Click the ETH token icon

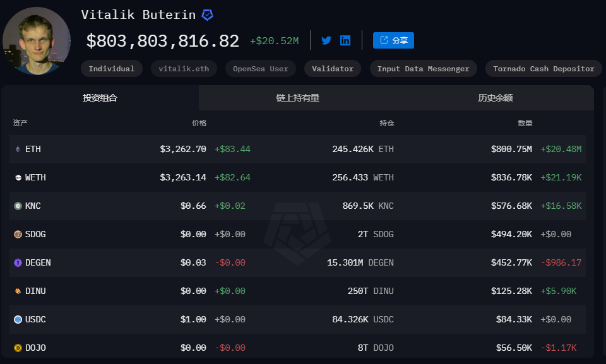pos(18,150)
